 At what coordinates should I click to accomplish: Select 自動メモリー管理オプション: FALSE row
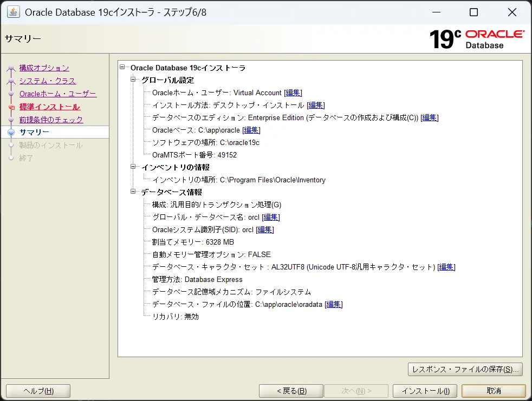click(x=211, y=254)
